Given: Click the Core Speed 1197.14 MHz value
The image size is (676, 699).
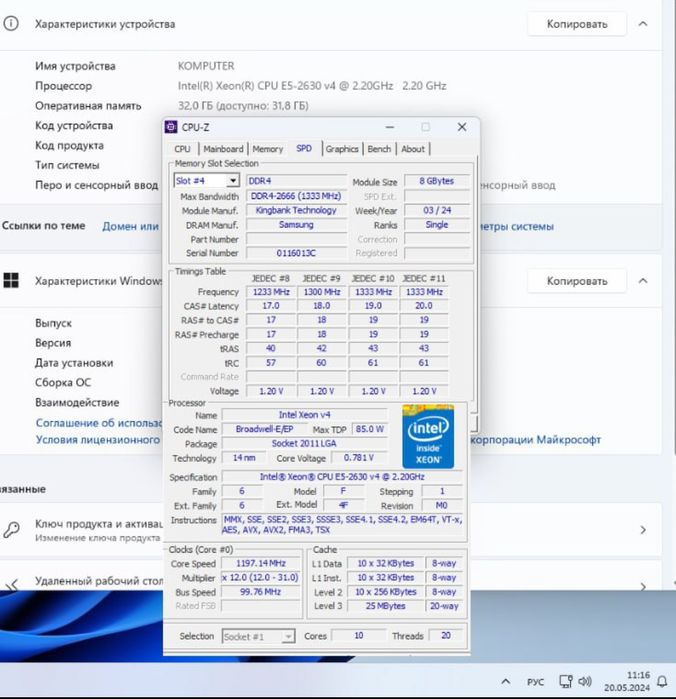Looking at the screenshot, I should (261, 563).
